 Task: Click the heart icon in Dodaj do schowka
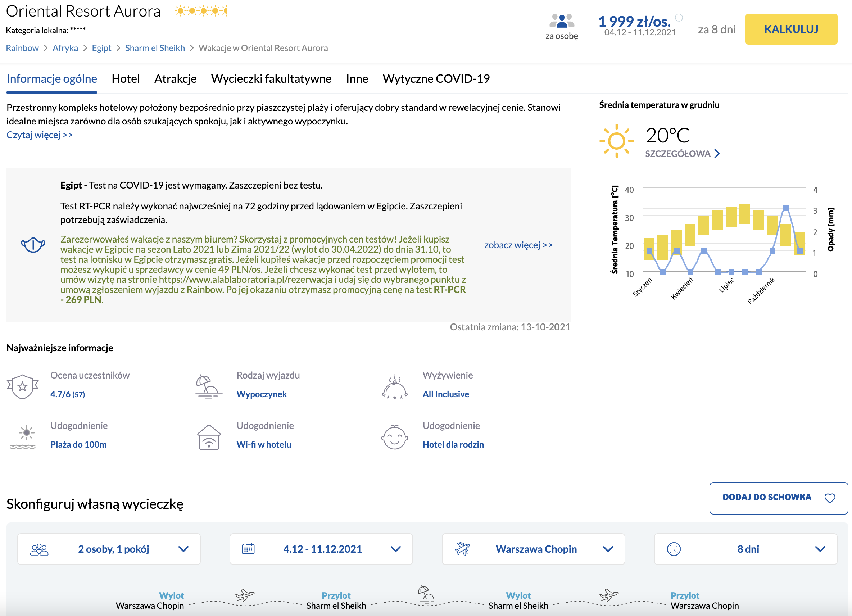(830, 498)
